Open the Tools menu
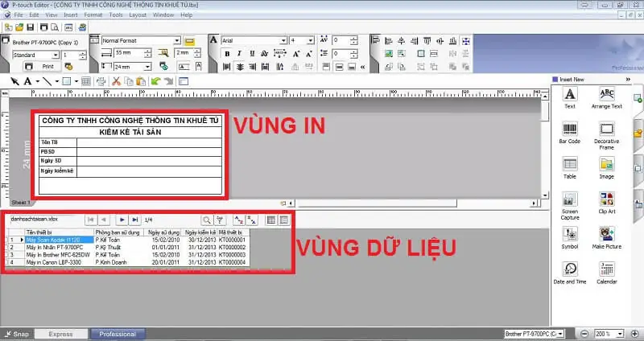This screenshot has height=341, width=644. tap(116, 14)
